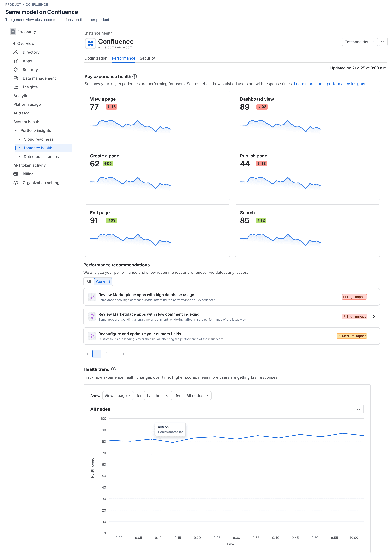Click the lightbulb icon for slow comment indexing
Viewport: 392px width, 555px height.
pos(92,316)
